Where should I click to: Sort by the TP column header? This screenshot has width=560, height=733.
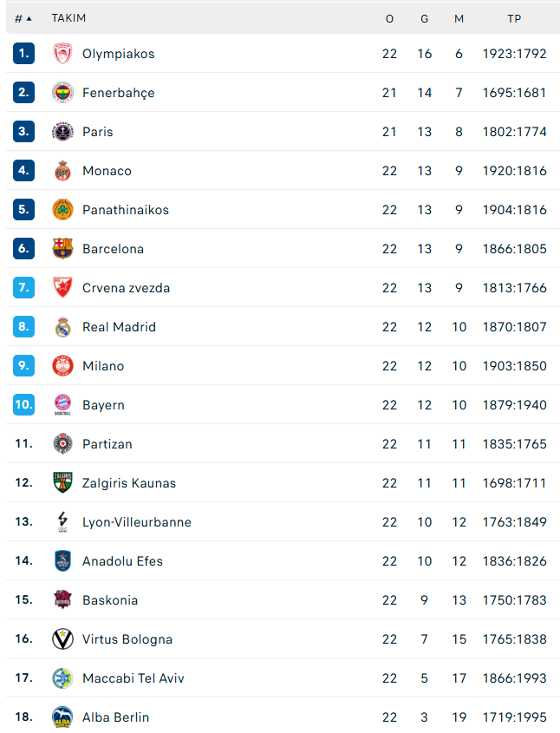tap(514, 19)
